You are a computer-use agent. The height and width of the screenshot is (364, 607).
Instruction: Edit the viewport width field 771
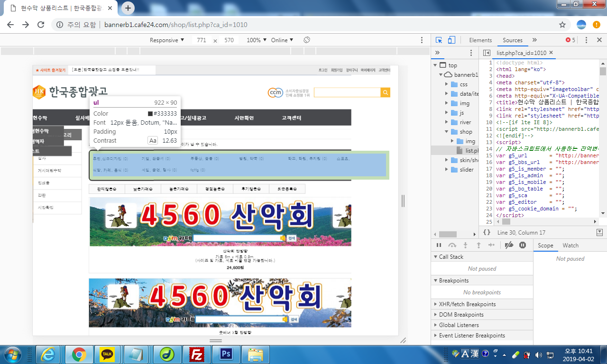[x=202, y=40]
